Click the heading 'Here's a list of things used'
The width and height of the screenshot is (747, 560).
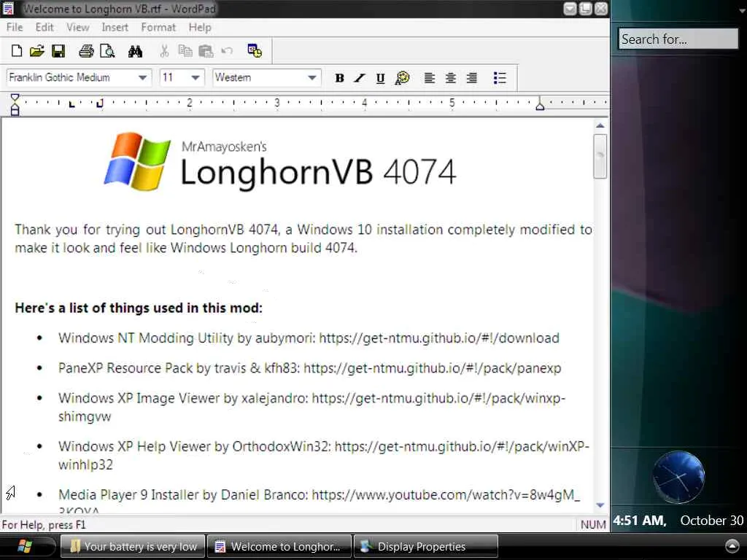[138, 308]
